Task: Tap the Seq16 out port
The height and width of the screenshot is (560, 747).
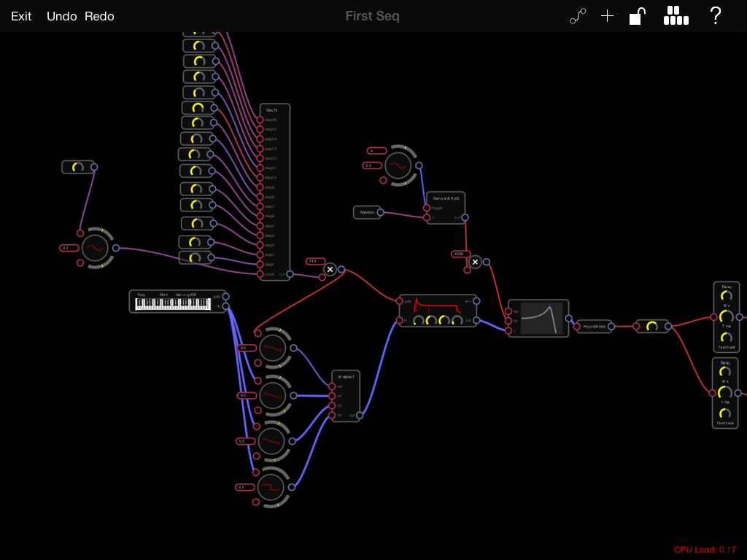Action: [x=290, y=274]
